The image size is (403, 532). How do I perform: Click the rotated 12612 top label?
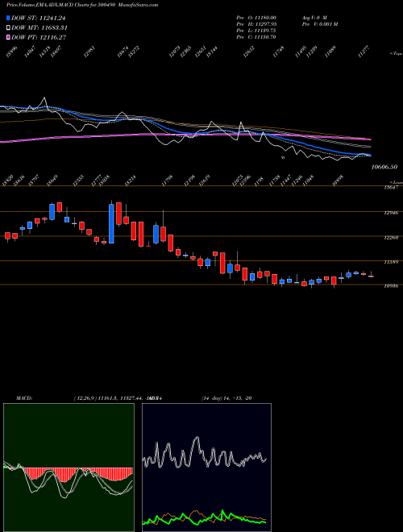[249, 52]
